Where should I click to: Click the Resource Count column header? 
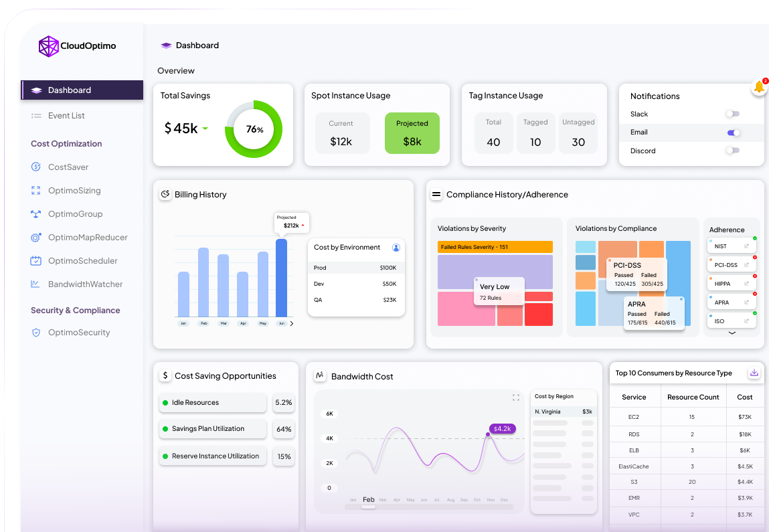click(693, 397)
